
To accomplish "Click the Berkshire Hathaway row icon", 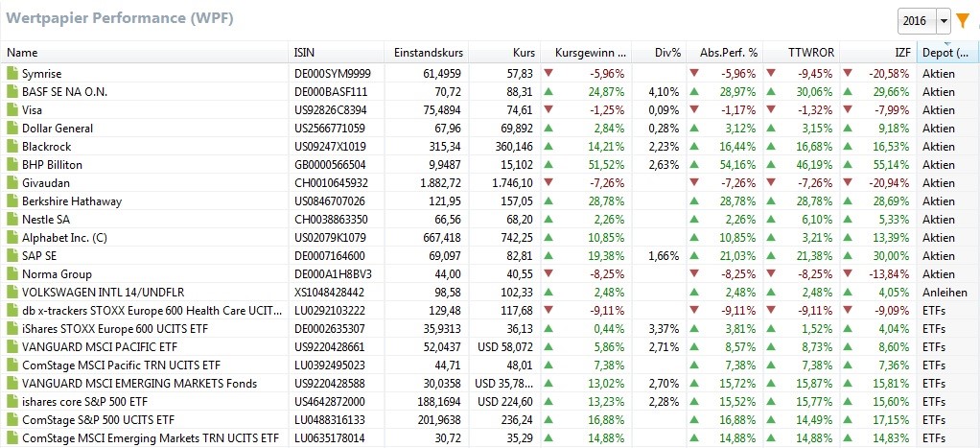I will click(x=12, y=201).
